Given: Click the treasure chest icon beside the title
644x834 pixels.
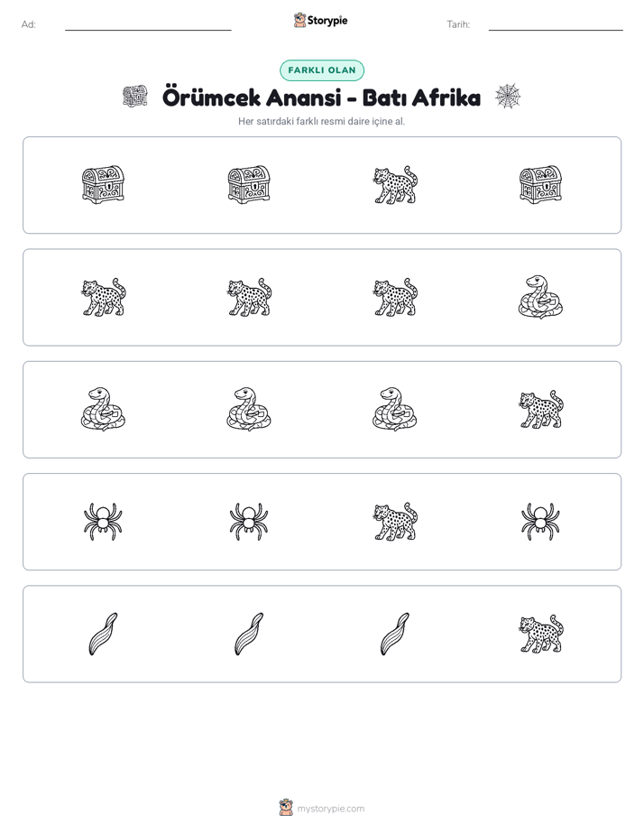Looking at the screenshot, I should (135, 97).
